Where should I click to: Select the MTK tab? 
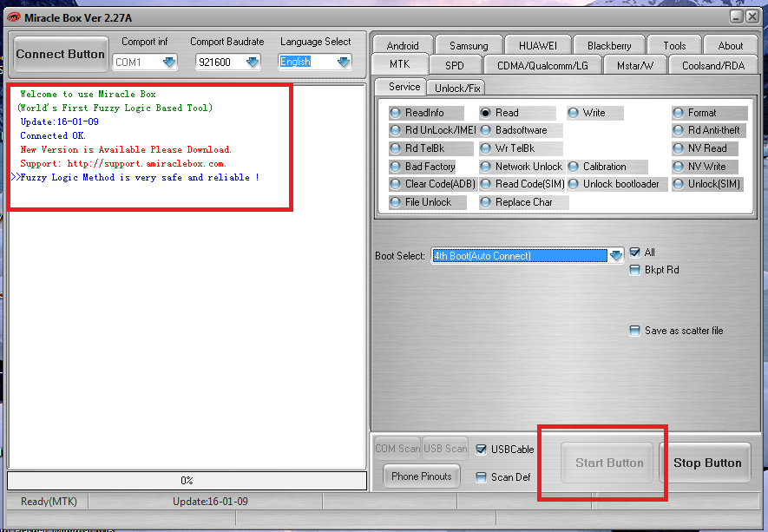(400, 64)
